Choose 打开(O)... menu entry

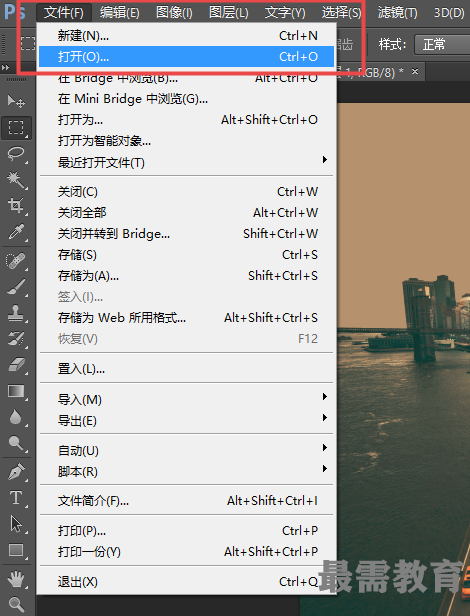click(x=185, y=57)
